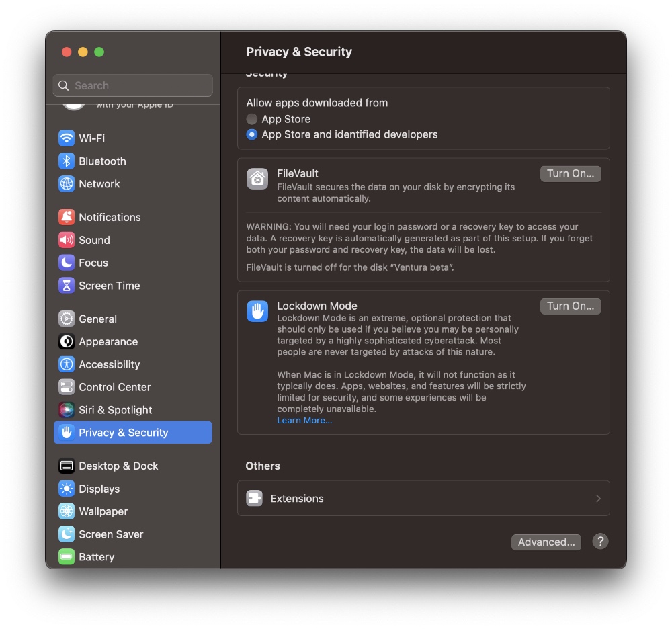Choose App Store and identified developers option
Image resolution: width=672 pixels, height=629 pixels.
coord(251,134)
